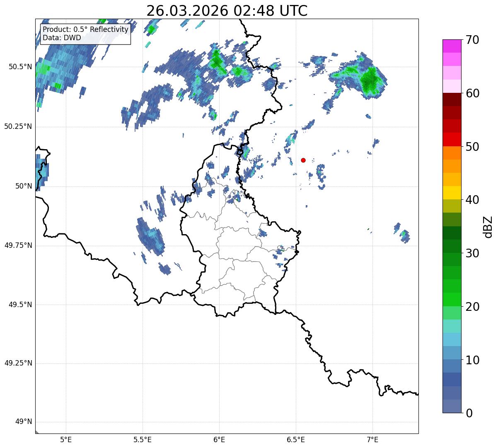Viewport: 498px width, 448px height.
Task: Click the 50.5°N latitude label
Action: tap(20, 67)
